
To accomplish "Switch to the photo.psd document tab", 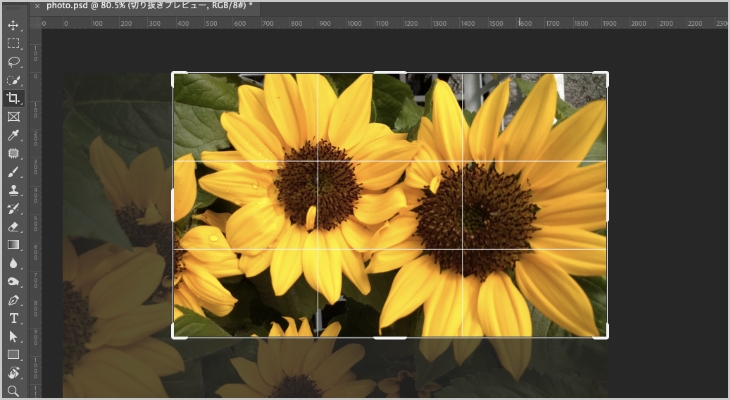I will pos(149,6).
